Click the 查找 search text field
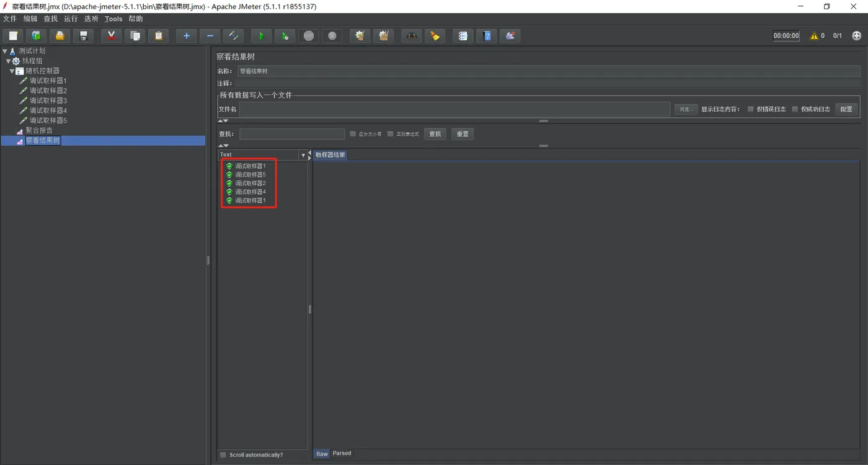This screenshot has width=868, height=465. 292,134
